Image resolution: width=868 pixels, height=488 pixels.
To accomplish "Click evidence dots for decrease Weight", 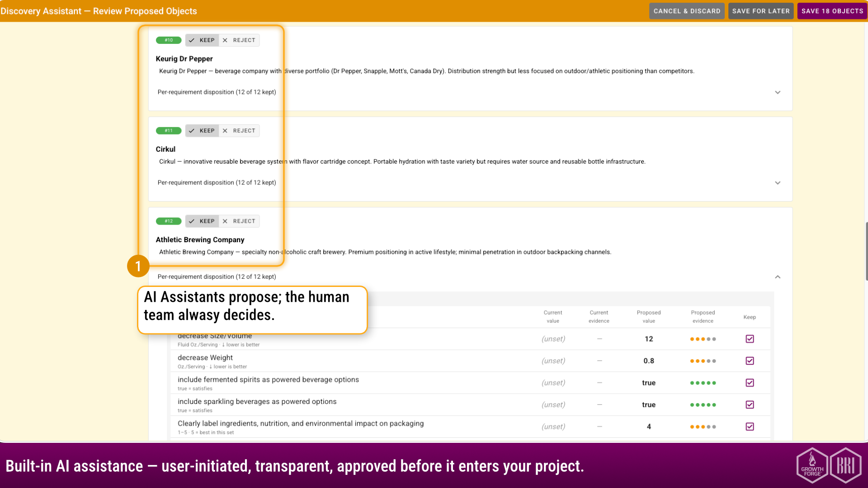I will point(703,361).
